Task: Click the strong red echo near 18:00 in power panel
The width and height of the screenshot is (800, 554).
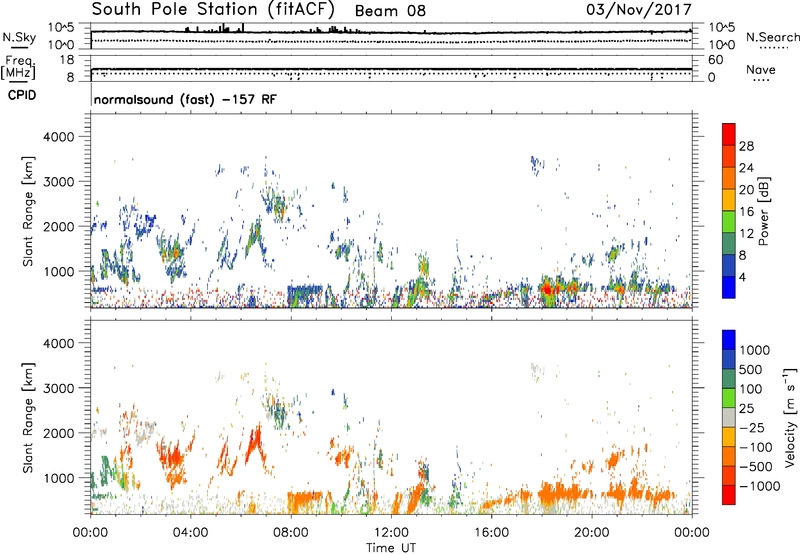Action: (x=548, y=290)
